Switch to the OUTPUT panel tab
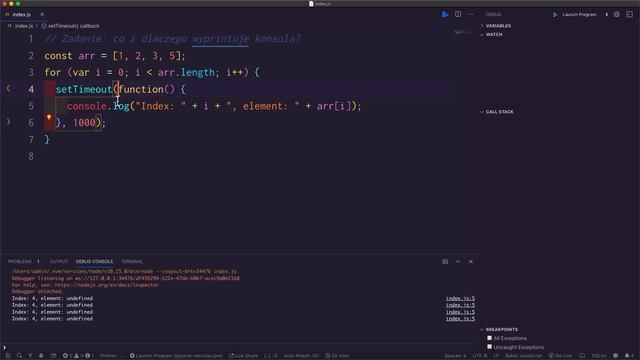The width and height of the screenshot is (640, 360). pos(58,262)
